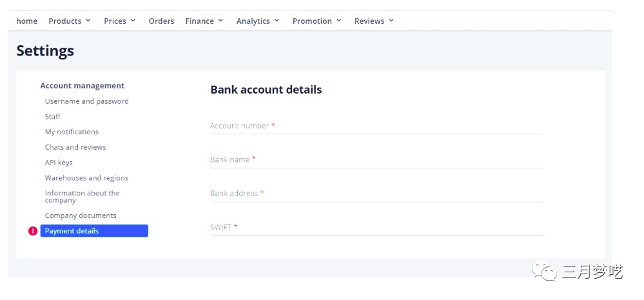Expand the Promotion dropdown menu
This screenshot has height=300, width=644.
[x=317, y=21]
